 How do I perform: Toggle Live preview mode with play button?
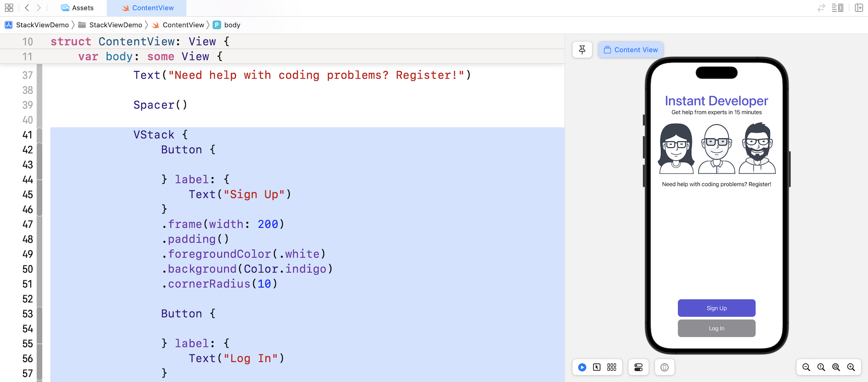pos(582,368)
